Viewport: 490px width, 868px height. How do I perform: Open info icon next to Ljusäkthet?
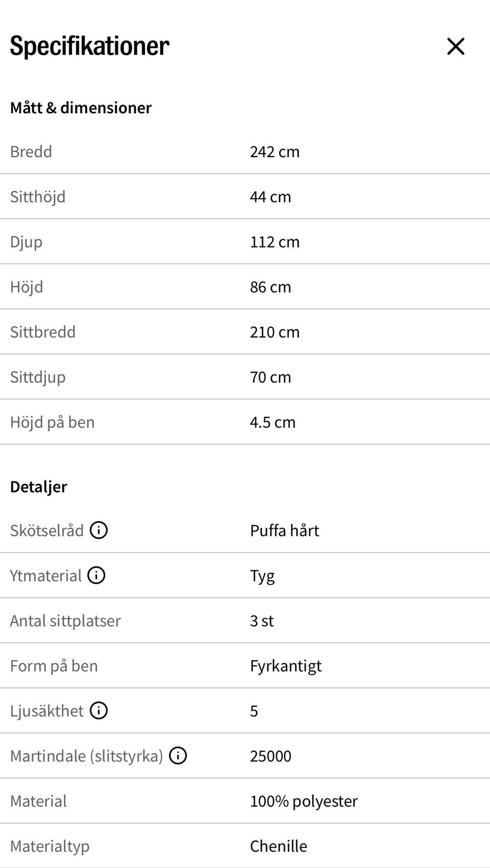pyautogui.click(x=99, y=710)
